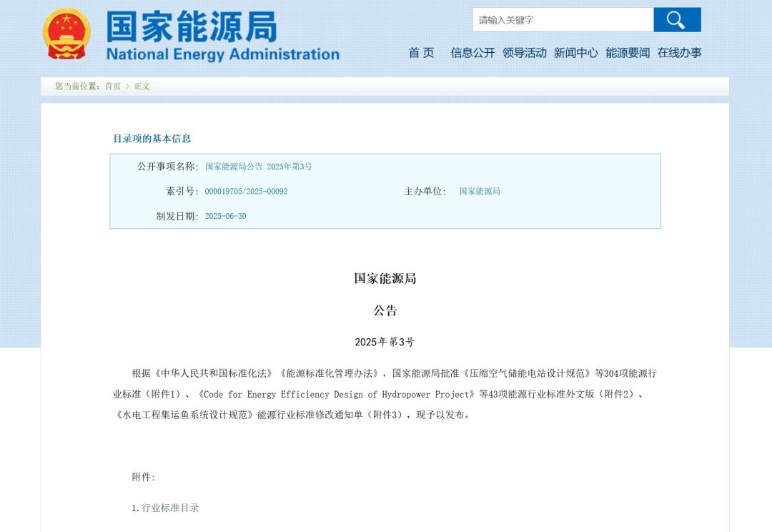Click the National Energy Administration English title
Viewport: 772px width, 532px height.
pos(222,54)
